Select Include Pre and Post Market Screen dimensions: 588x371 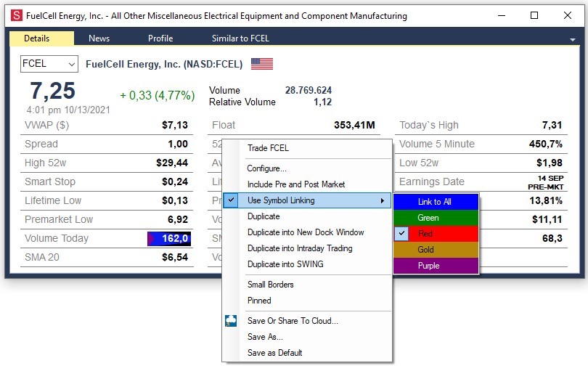(x=308, y=184)
